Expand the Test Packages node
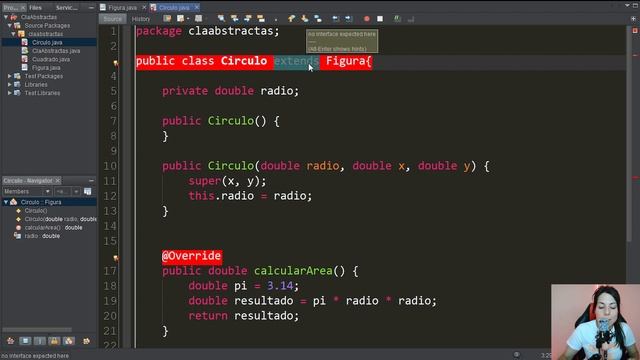This screenshot has height=360, width=640. point(9,76)
